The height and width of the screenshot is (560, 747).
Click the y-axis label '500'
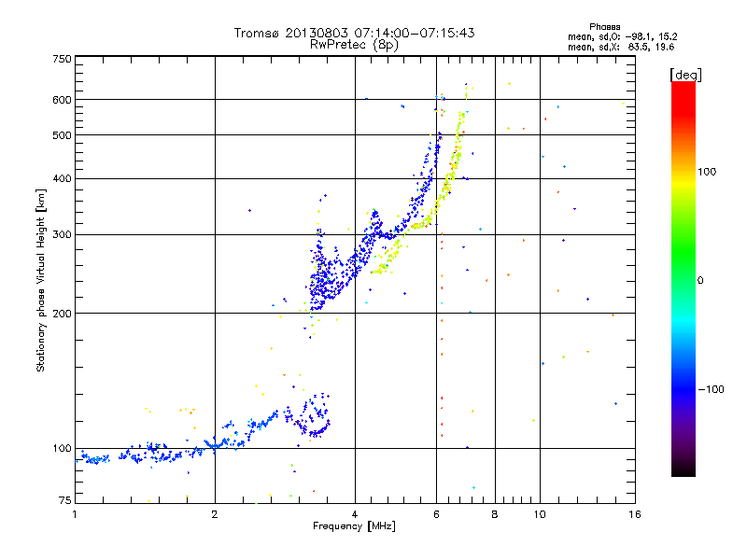point(62,135)
